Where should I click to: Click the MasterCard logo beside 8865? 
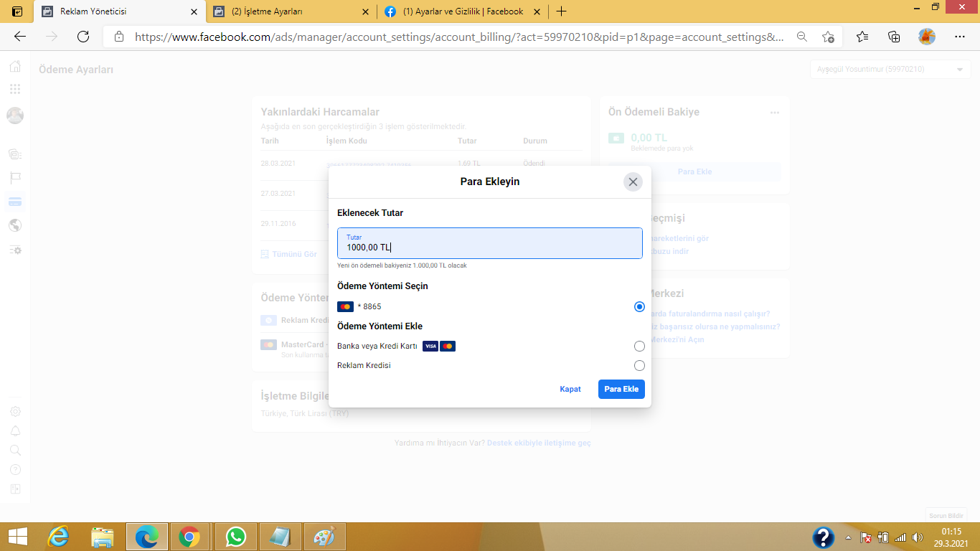pos(345,307)
